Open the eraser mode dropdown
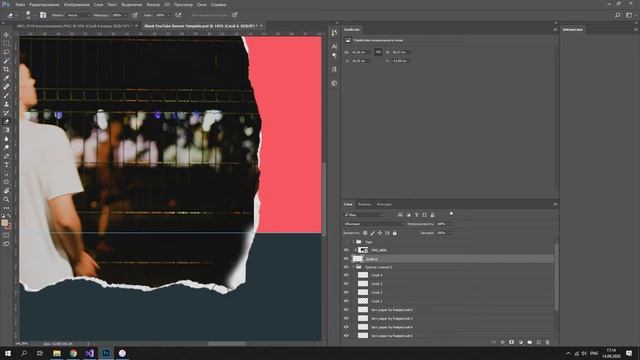This screenshot has width=640, height=360. [78, 15]
